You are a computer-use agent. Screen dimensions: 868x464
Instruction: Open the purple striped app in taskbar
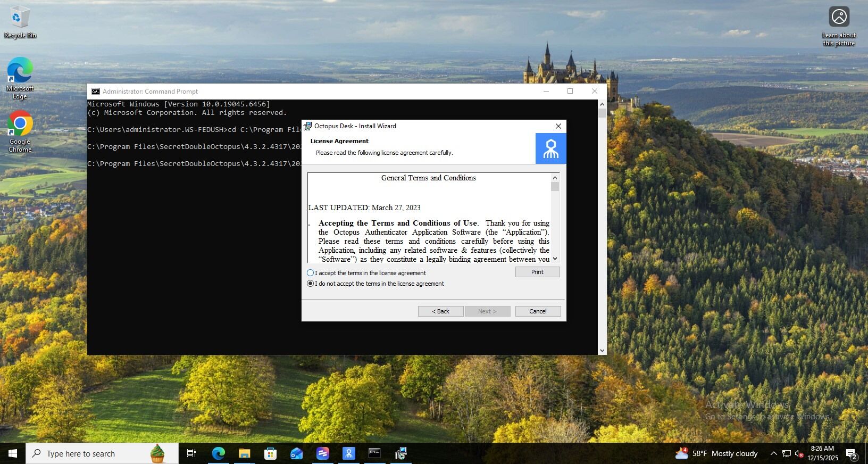323,453
